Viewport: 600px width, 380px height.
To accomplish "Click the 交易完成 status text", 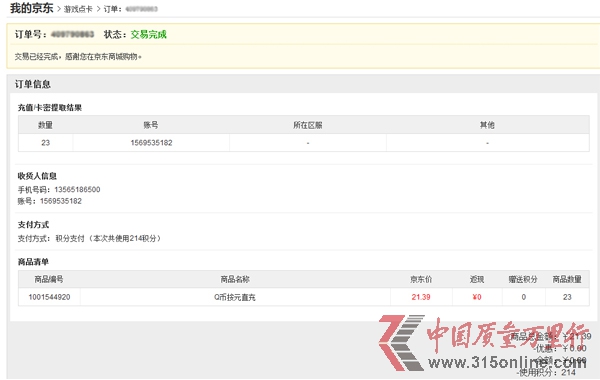I will click(x=148, y=34).
